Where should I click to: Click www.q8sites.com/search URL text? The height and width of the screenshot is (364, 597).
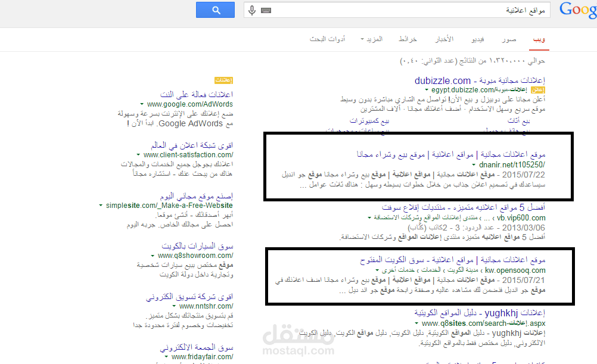[x=484, y=323]
